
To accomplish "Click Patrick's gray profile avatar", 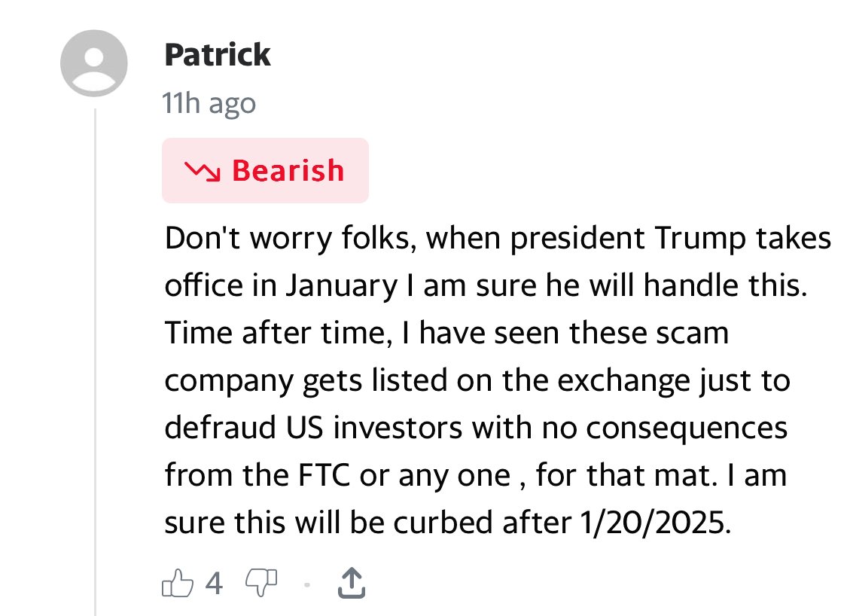I will (x=94, y=63).
